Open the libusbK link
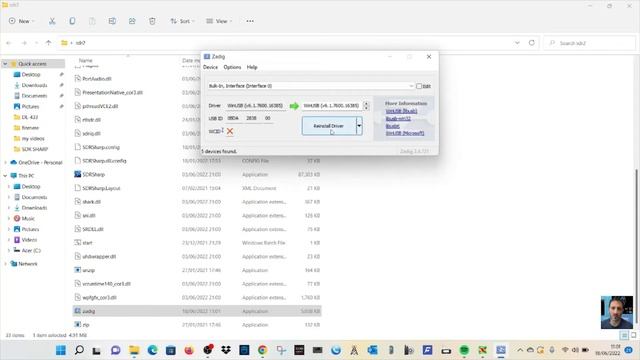This screenshot has height=360, width=640. click(x=393, y=126)
